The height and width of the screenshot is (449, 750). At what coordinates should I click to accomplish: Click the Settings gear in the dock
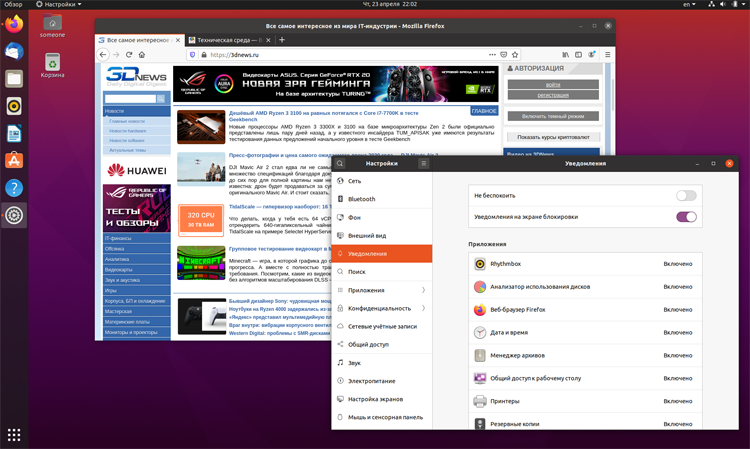(x=14, y=216)
